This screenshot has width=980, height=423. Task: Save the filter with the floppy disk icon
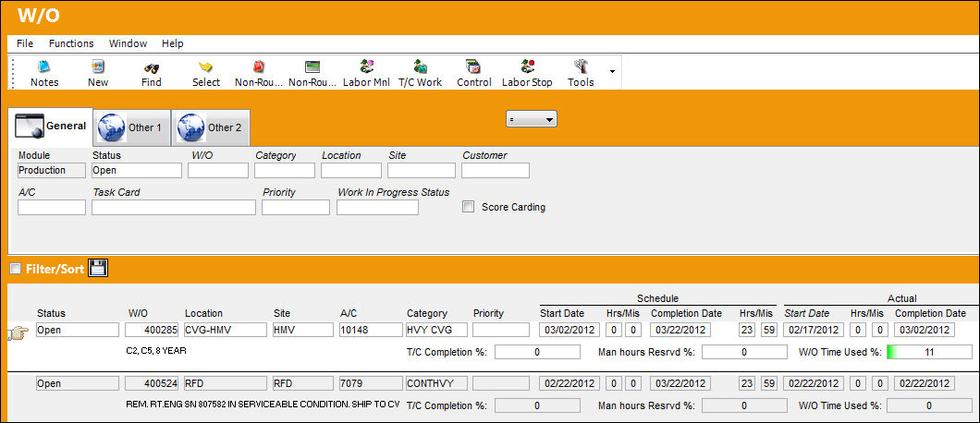click(98, 269)
